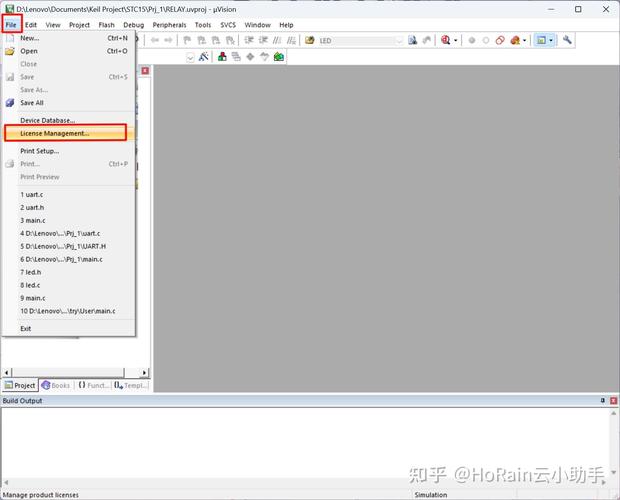Click Build Output scrollbar up arrow

tap(614, 413)
